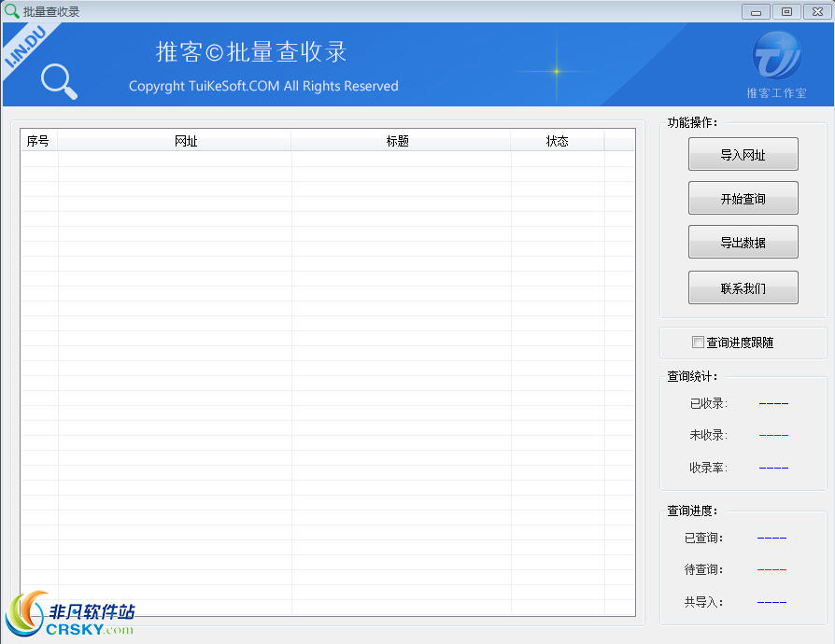835x644 pixels.
Task: Click the 未收录 red value
Action: tap(773, 435)
